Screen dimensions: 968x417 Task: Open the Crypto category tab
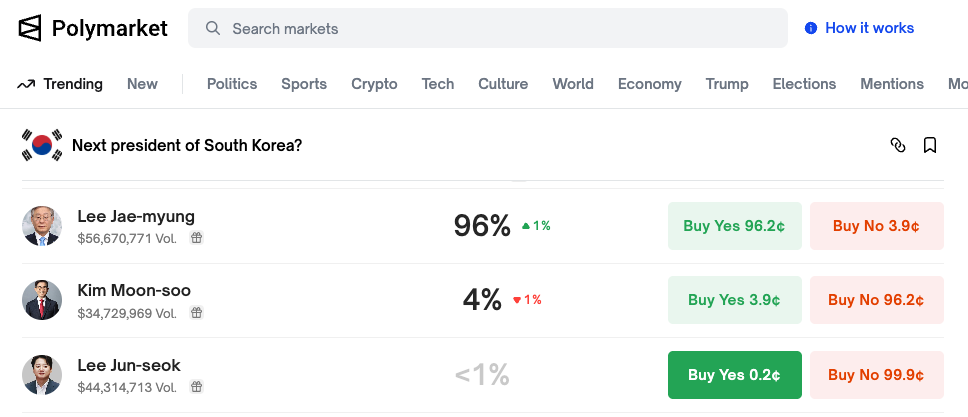tap(374, 84)
